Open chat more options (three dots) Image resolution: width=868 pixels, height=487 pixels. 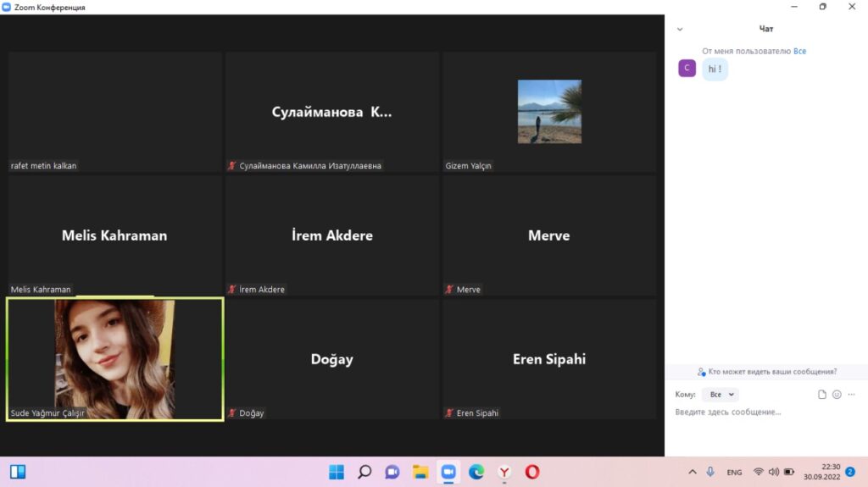[x=852, y=395]
